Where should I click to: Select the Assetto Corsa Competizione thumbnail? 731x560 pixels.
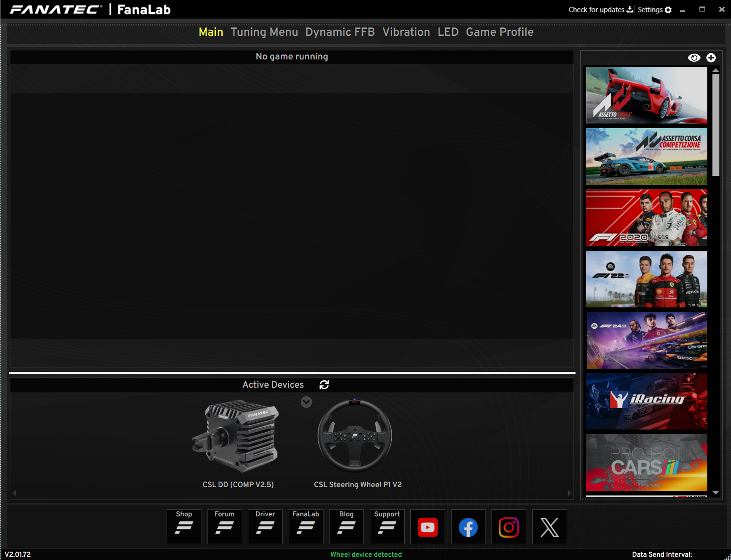[x=647, y=156]
